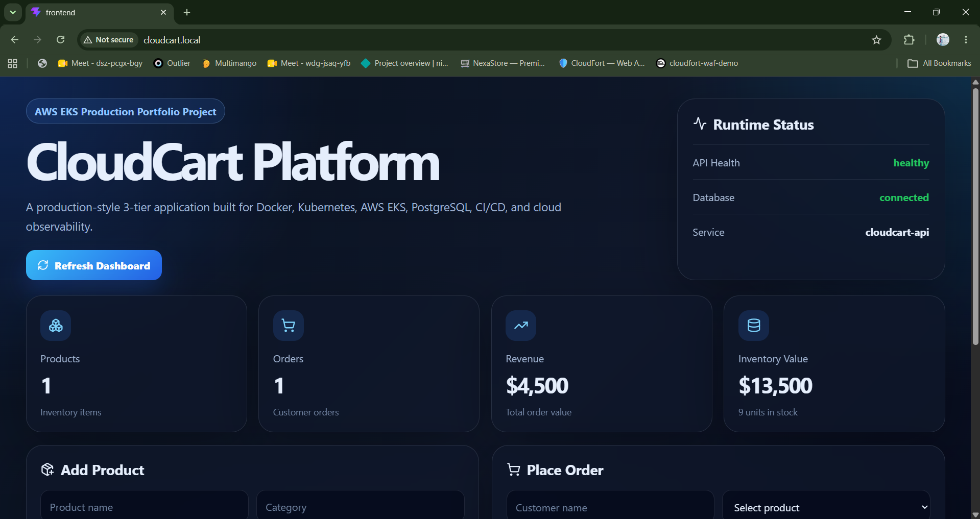Go back to the previous page
980x519 pixels.
point(14,40)
